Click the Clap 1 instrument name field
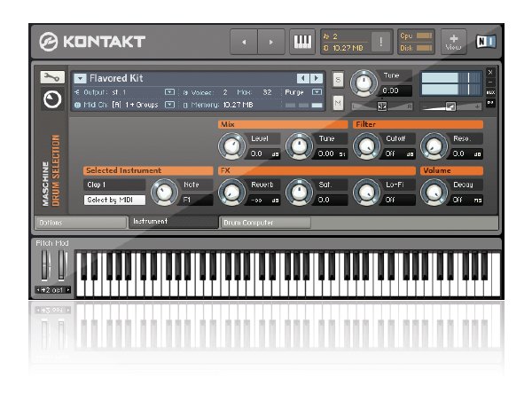 pos(114,185)
